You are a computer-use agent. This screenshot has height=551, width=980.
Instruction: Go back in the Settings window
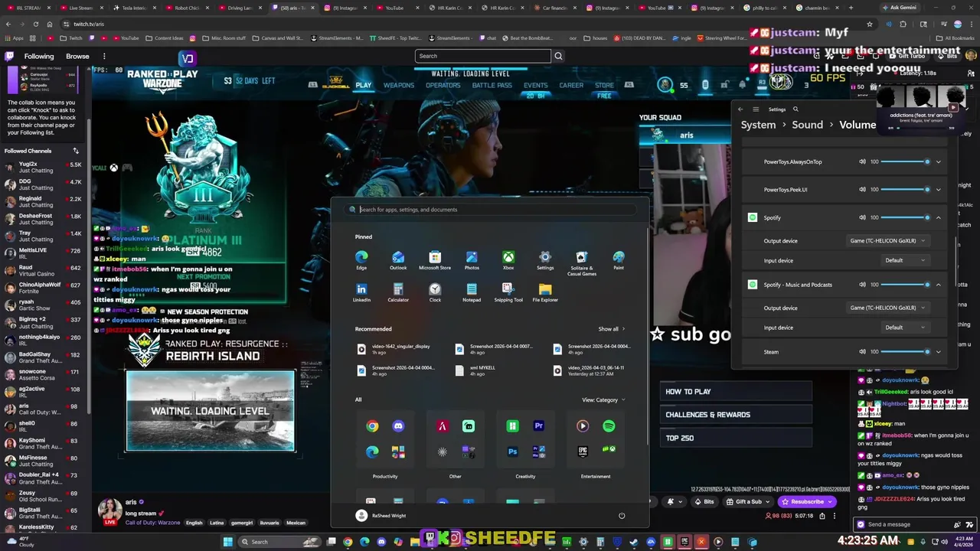coord(740,109)
